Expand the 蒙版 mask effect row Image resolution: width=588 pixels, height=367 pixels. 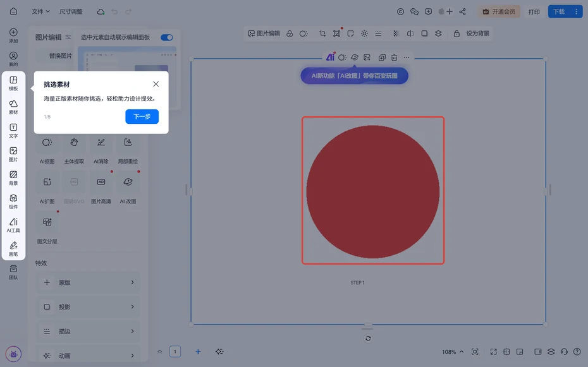pyautogui.click(x=88, y=282)
